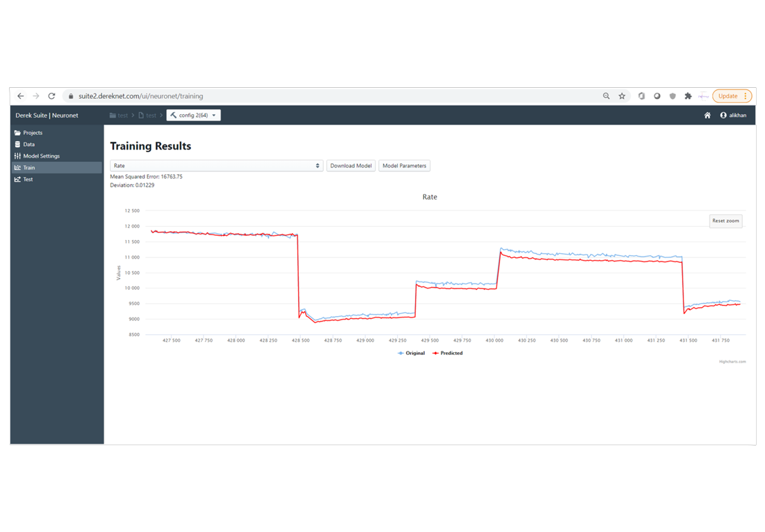
Task: Click the home icon in top bar
Action: coord(707,116)
